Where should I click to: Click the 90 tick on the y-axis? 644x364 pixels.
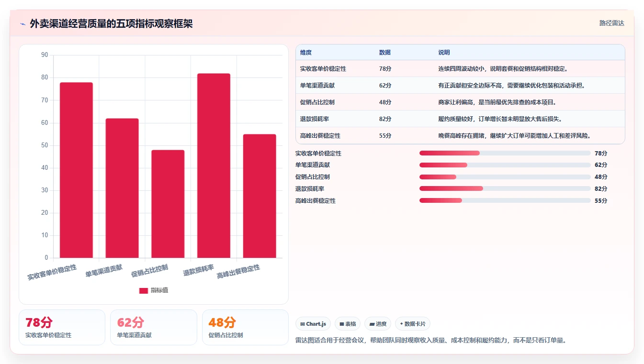[45, 55]
